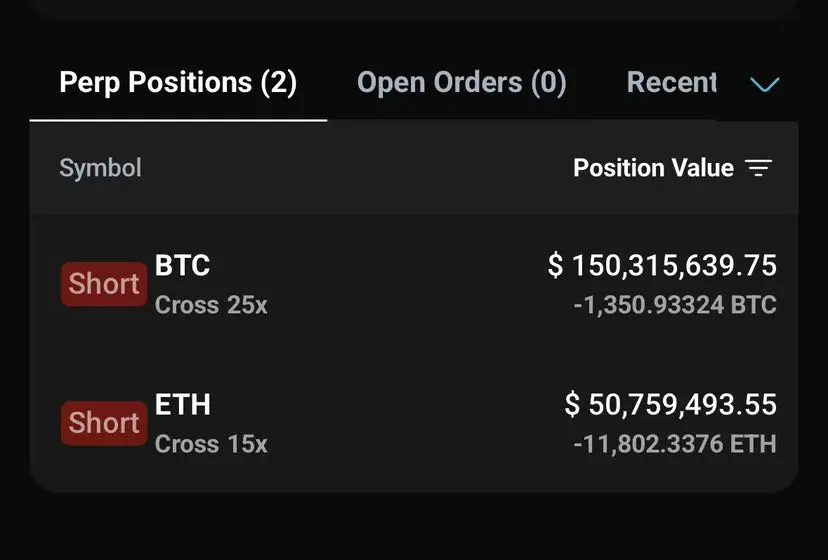Open the Recent tab
828x560 pixels.
point(672,82)
